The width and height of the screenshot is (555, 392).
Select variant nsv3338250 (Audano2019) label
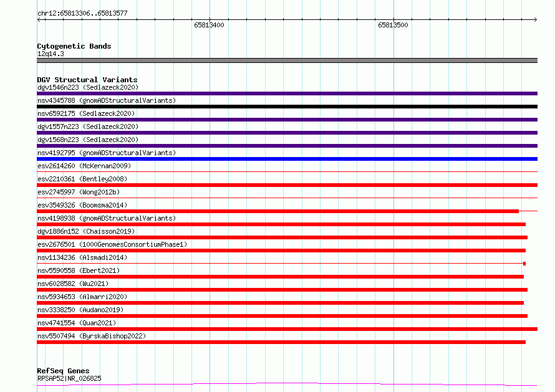point(80,310)
